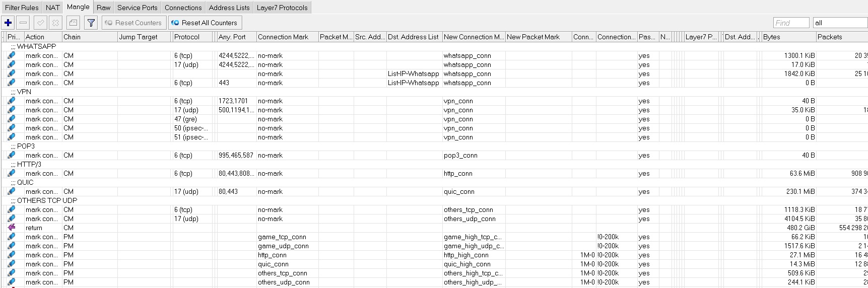Switch to the Filter Rules tab

click(22, 8)
